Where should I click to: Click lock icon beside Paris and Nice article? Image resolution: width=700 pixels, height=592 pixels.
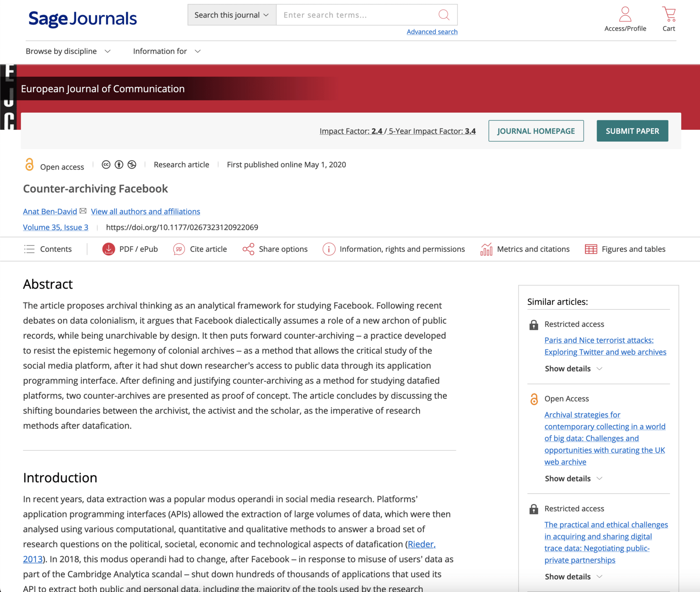533,325
